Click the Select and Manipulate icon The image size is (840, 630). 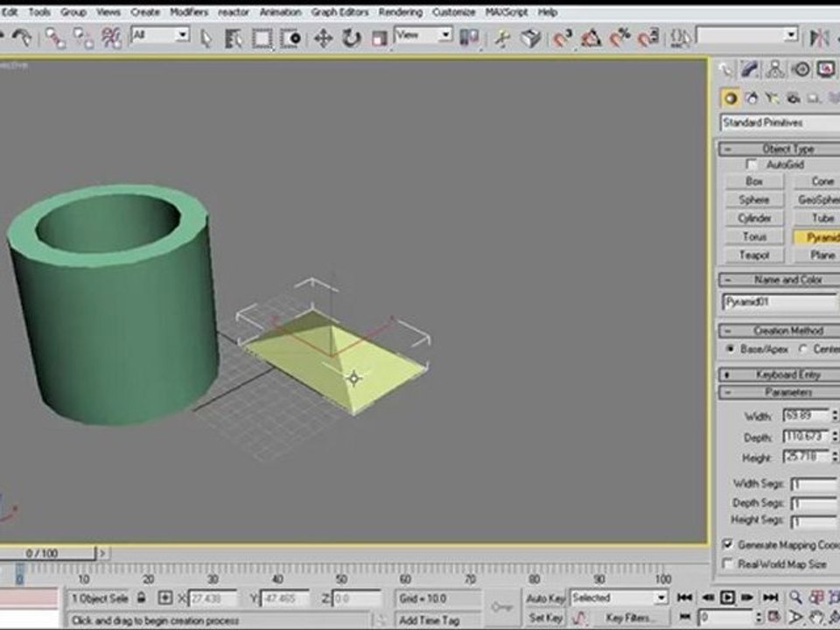click(502, 38)
